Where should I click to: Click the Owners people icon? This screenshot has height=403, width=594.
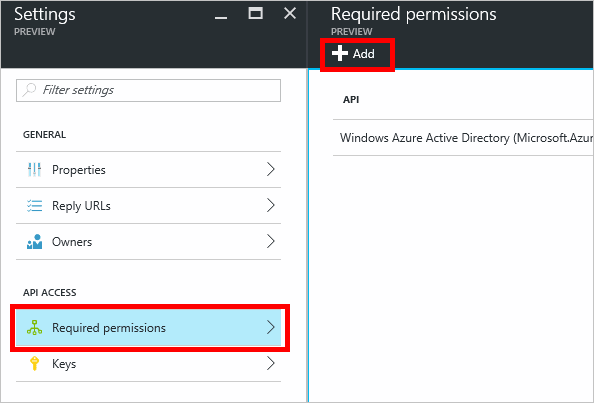(34, 242)
